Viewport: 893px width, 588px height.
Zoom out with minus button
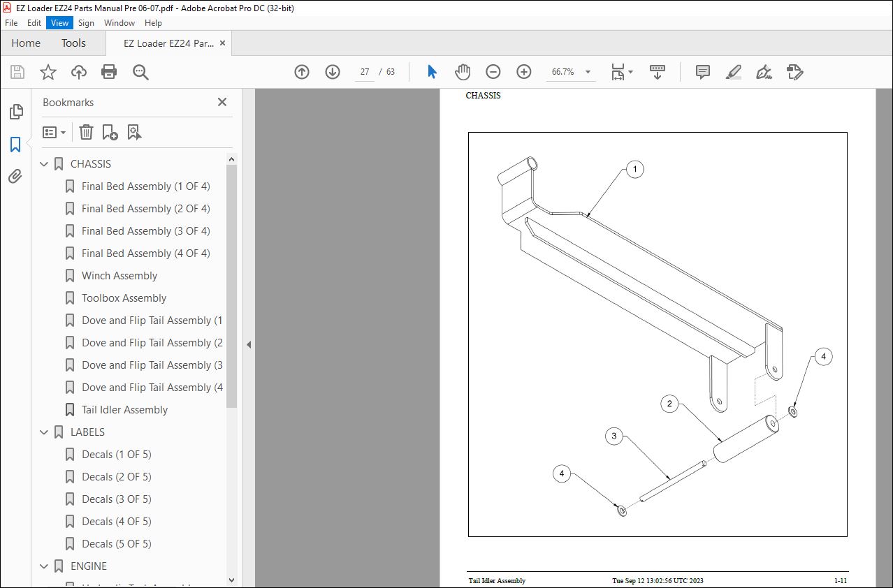click(493, 72)
